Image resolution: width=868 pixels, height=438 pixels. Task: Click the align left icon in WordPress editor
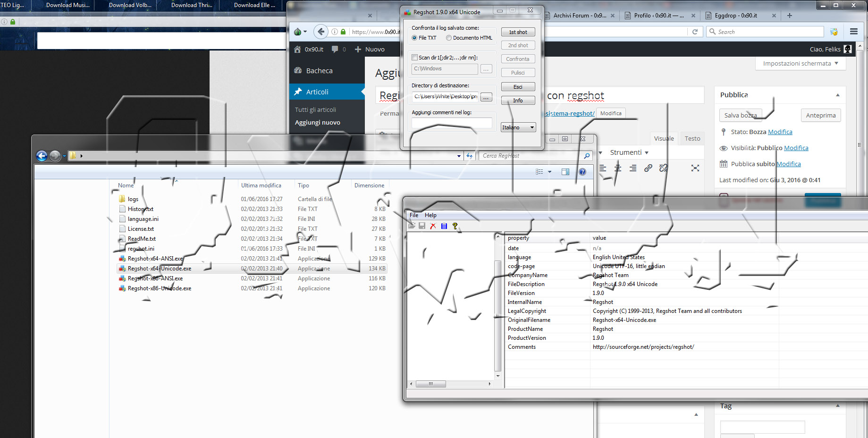click(x=603, y=168)
